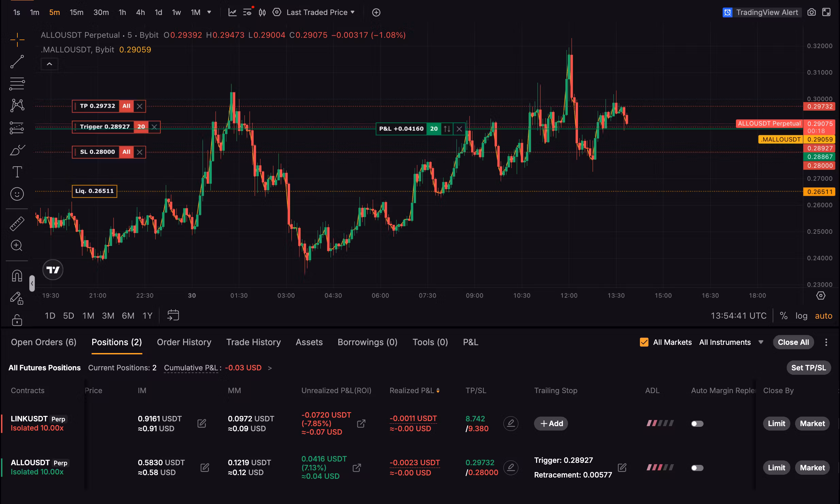The height and width of the screenshot is (504, 840).
Task: Add a trailing stop for LINKUSDT
Action: [551, 423]
